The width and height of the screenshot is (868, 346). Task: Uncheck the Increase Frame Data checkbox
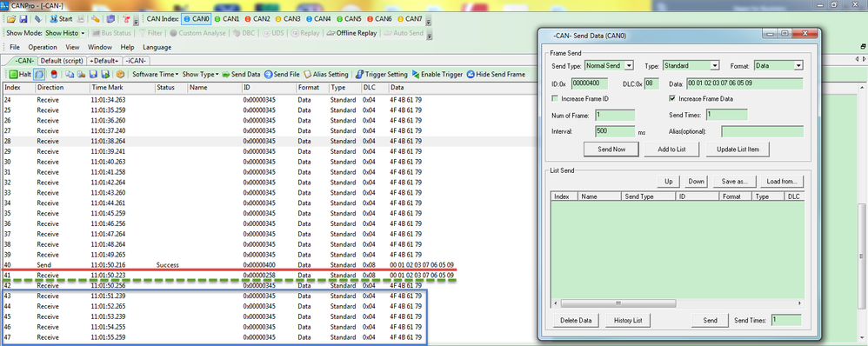(x=672, y=98)
